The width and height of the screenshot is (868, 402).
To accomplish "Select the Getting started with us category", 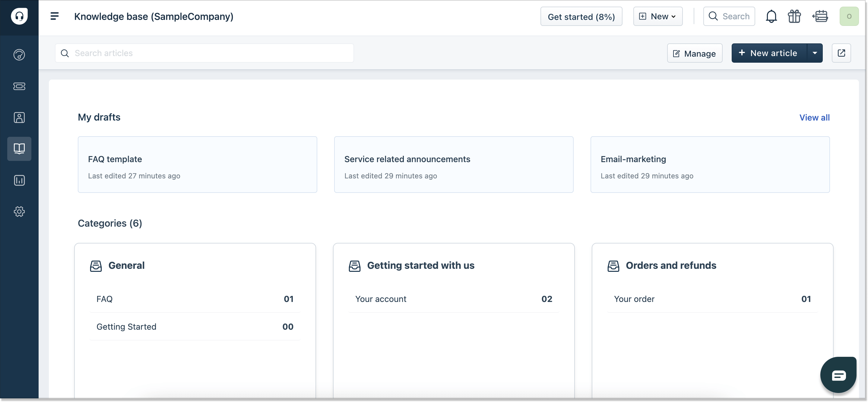I will pos(421,265).
